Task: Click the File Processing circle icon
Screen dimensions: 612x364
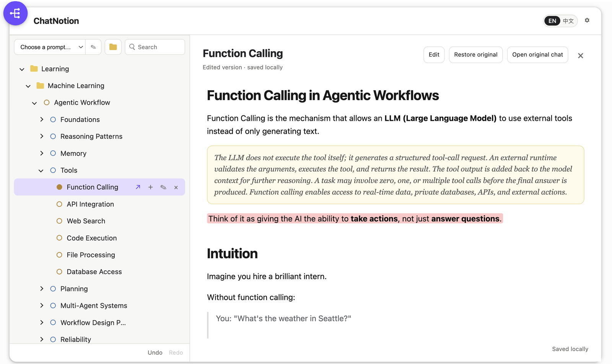Action: pyautogui.click(x=59, y=255)
